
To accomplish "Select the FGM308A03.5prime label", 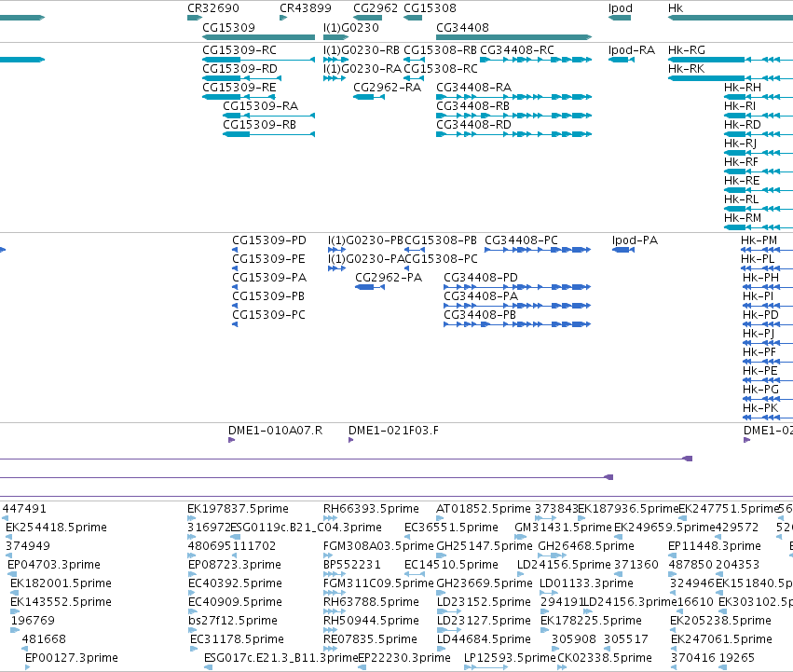I will (378, 546).
